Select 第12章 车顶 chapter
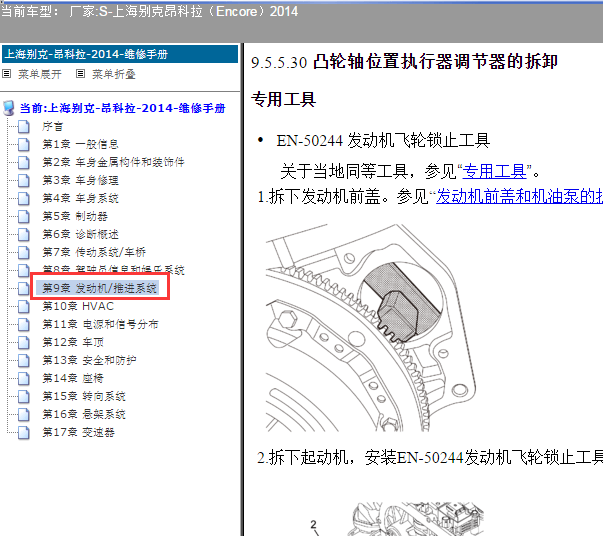Screen dimensions: 603x536 tap(73, 342)
